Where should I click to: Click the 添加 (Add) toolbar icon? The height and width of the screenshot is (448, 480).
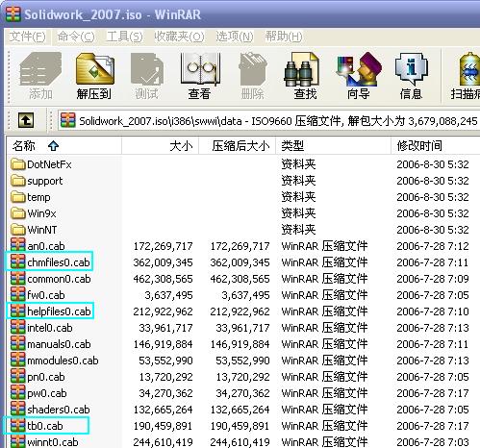(40, 69)
